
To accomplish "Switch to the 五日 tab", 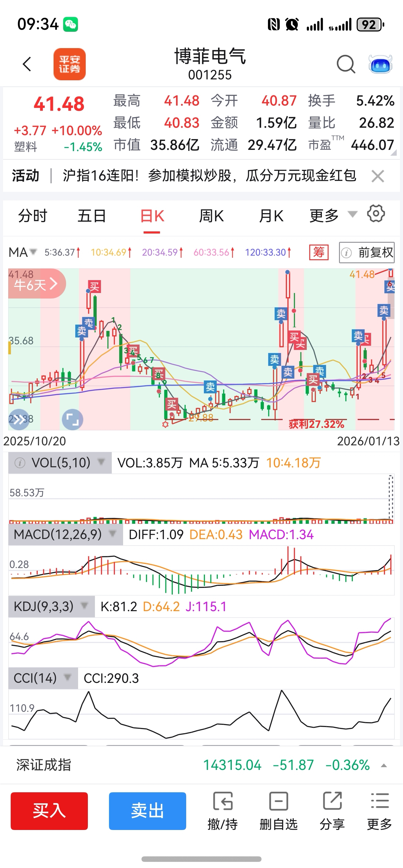I will (x=92, y=216).
